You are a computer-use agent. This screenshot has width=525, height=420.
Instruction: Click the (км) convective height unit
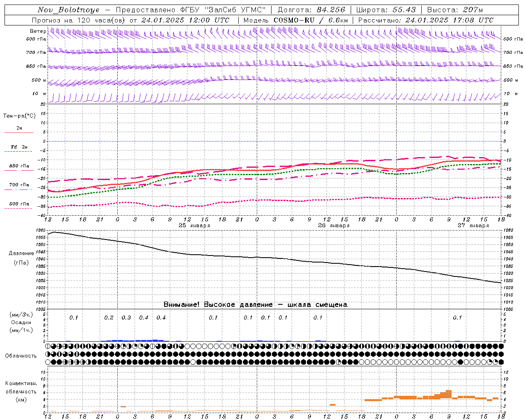(x=21, y=399)
